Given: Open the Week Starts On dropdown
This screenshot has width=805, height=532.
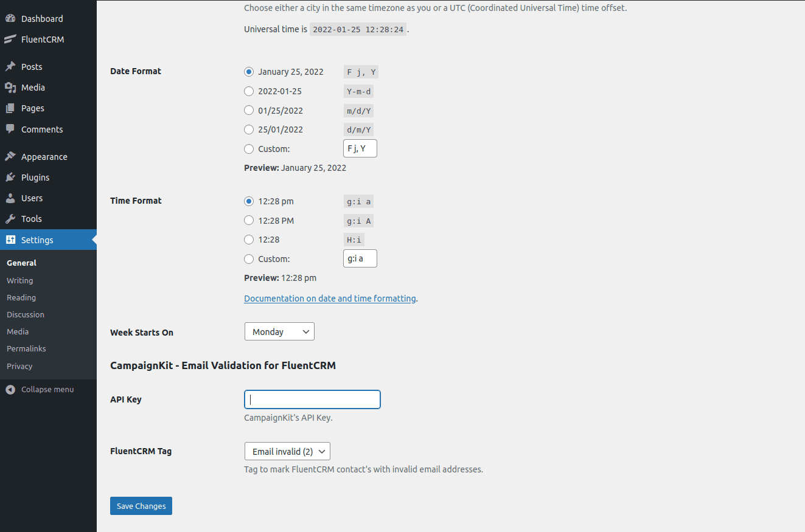Looking at the screenshot, I should 279,331.
